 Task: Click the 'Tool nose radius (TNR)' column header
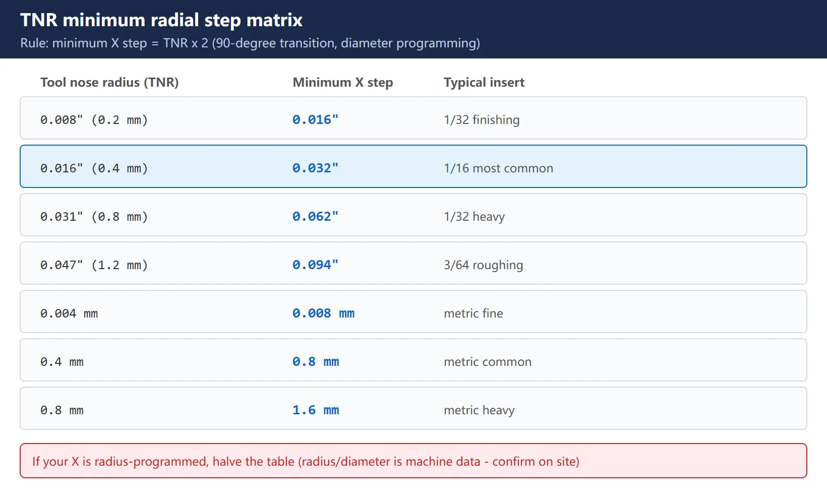click(x=109, y=82)
